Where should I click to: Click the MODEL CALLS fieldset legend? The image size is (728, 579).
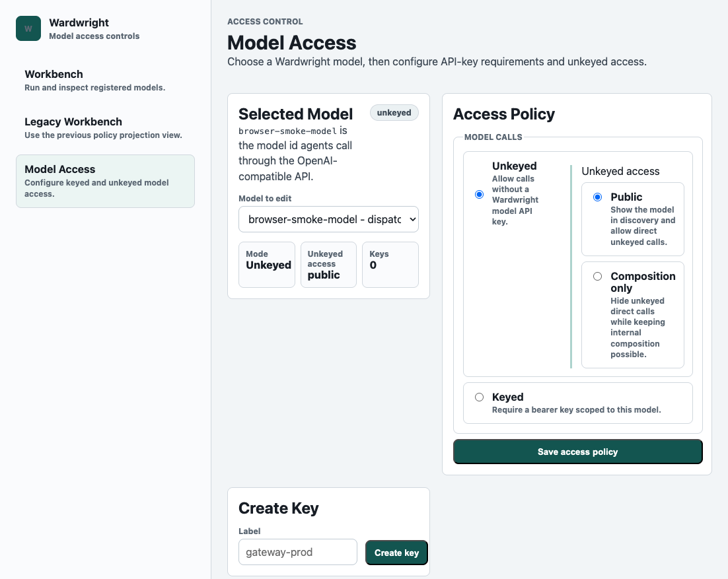point(493,137)
